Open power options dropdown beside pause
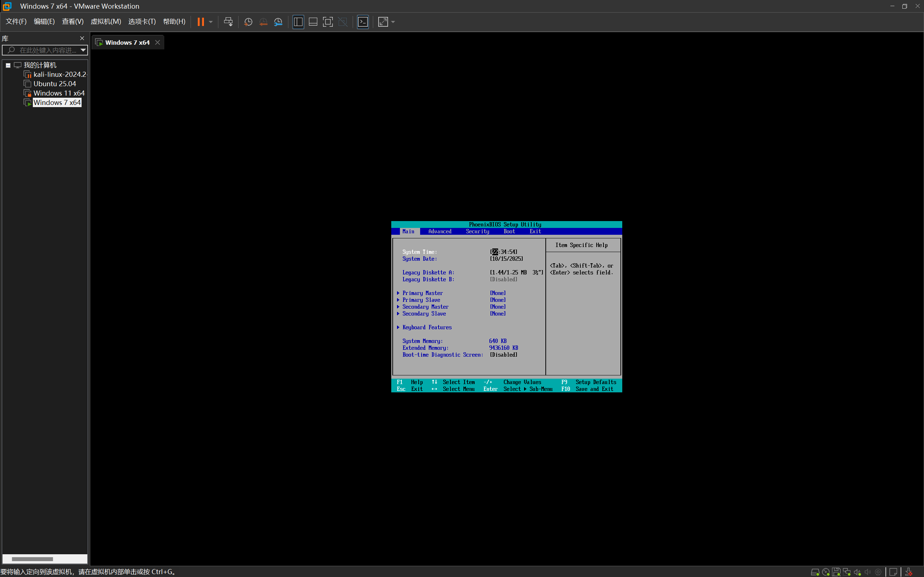 coord(211,22)
